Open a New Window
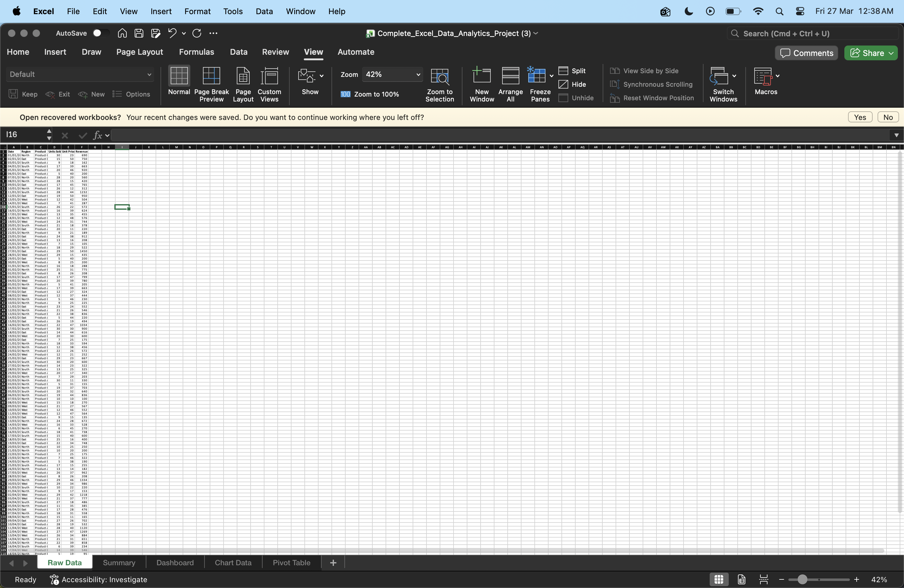Viewport: 904px width, 588px height. [482, 84]
